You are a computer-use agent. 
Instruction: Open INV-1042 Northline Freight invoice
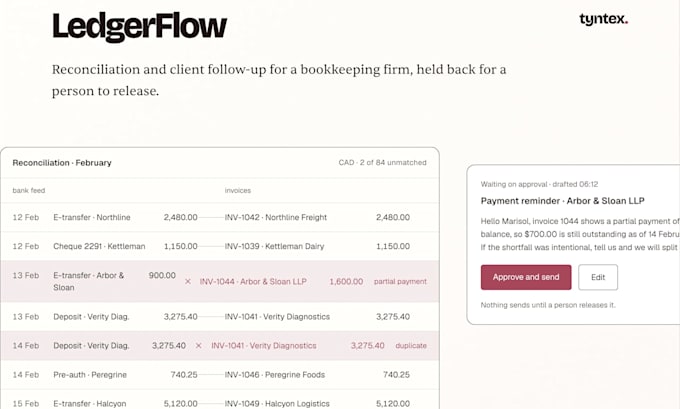pyautogui.click(x=276, y=217)
